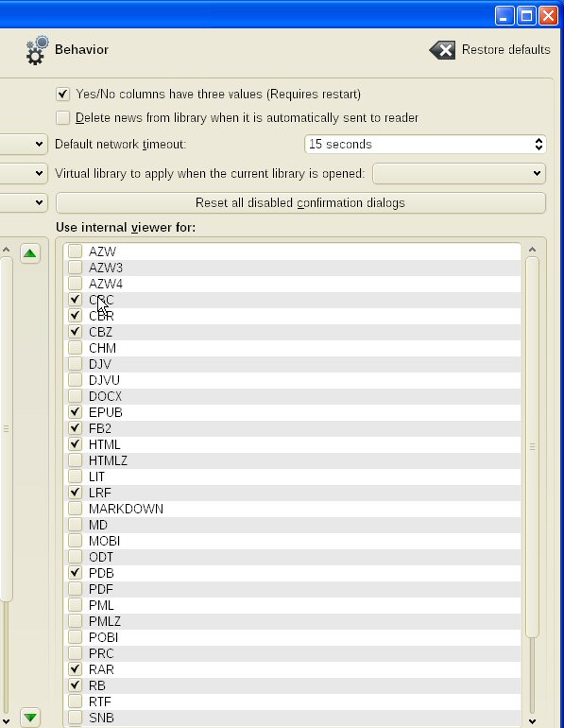Click the format list scroll-down arrow
The width and height of the screenshot is (564, 728).
click(x=533, y=721)
